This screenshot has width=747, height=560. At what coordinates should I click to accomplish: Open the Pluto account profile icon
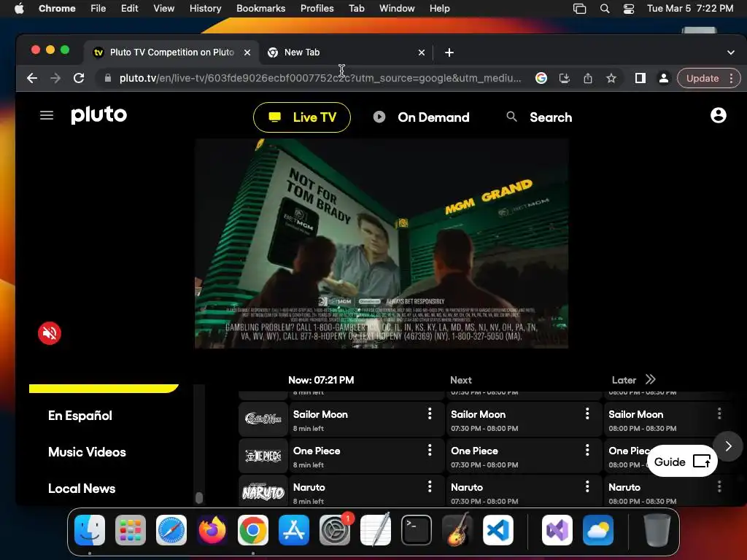pyautogui.click(x=718, y=115)
